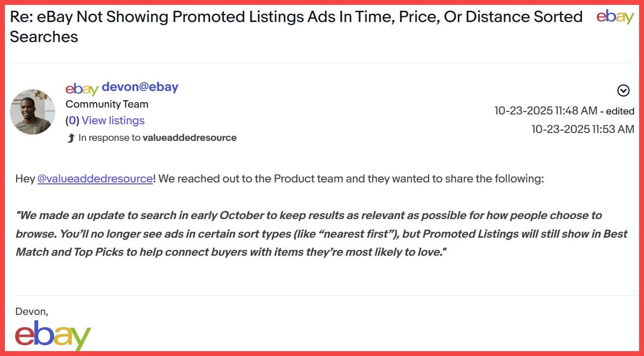Click the small eBay badge before devon@ebay
This screenshot has width=644, height=356.
click(x=82, y=89)
